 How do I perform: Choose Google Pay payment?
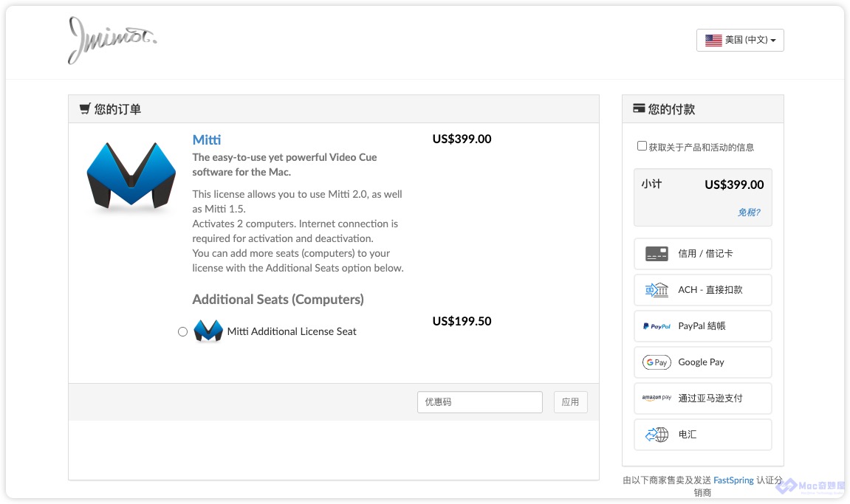click(x=702, y=362)
